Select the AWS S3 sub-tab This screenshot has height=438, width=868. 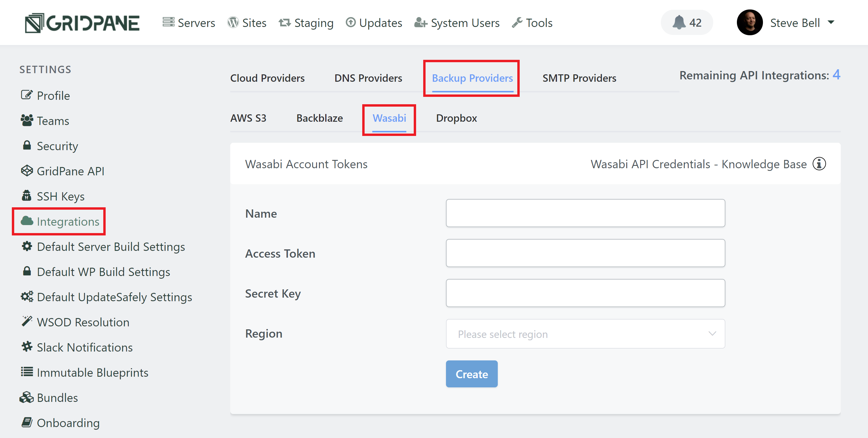point(248,118)
